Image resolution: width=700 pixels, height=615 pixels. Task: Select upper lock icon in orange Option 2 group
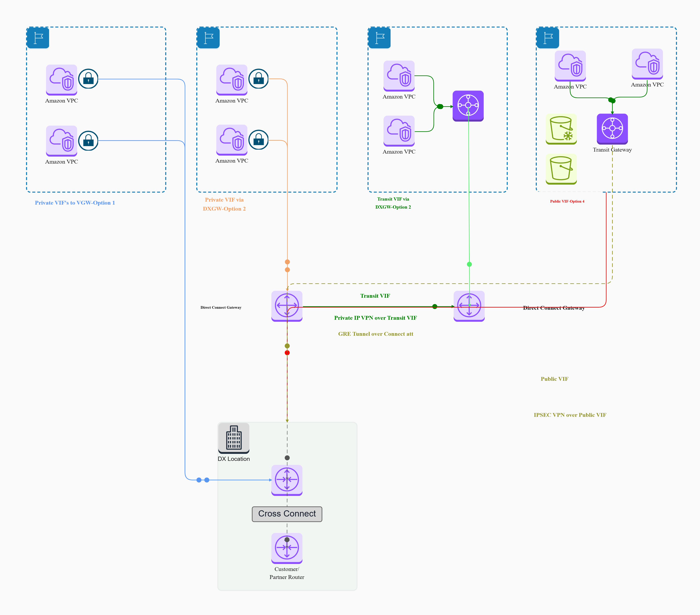(259, 79)
